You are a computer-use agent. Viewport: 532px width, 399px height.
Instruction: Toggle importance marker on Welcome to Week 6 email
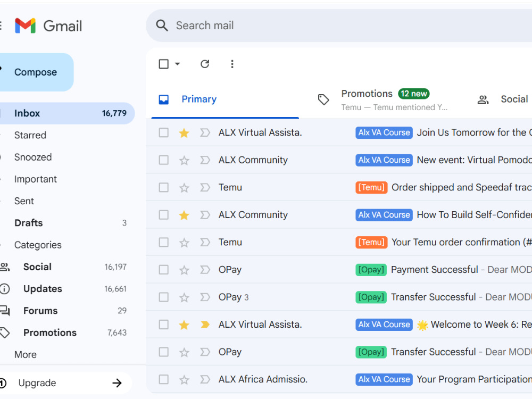click(205, 325)
